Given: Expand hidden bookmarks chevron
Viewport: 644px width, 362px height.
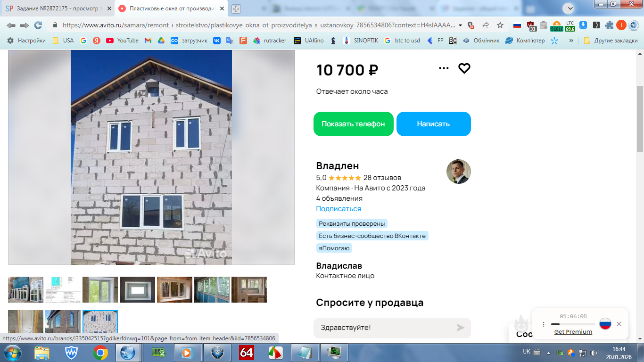Looking at the screenshot, I should pos(571,41).
